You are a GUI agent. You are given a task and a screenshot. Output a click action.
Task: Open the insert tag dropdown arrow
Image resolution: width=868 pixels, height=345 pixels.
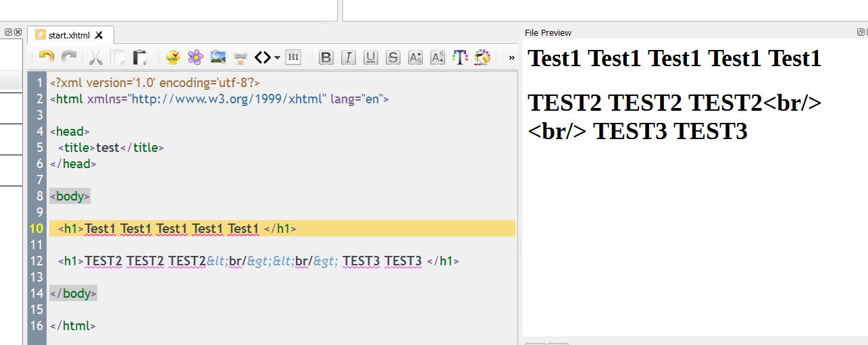click(x=277, y=57)
